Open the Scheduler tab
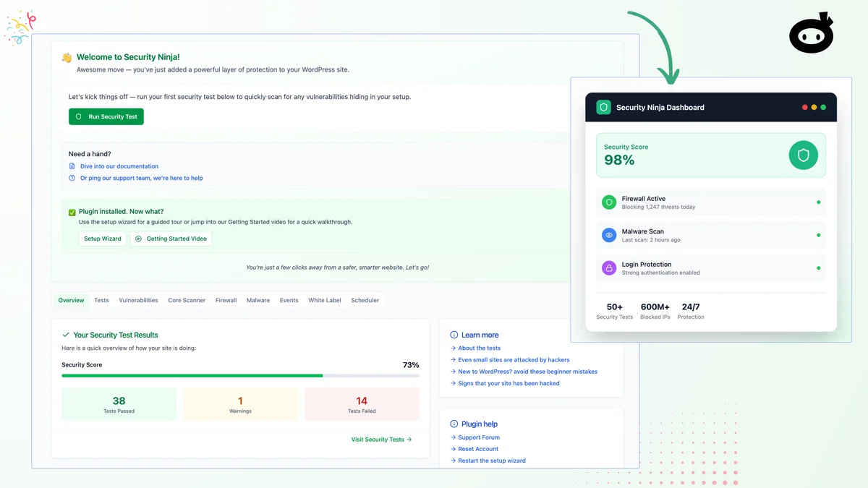This screenshot has height=488, width=868. 365,300
